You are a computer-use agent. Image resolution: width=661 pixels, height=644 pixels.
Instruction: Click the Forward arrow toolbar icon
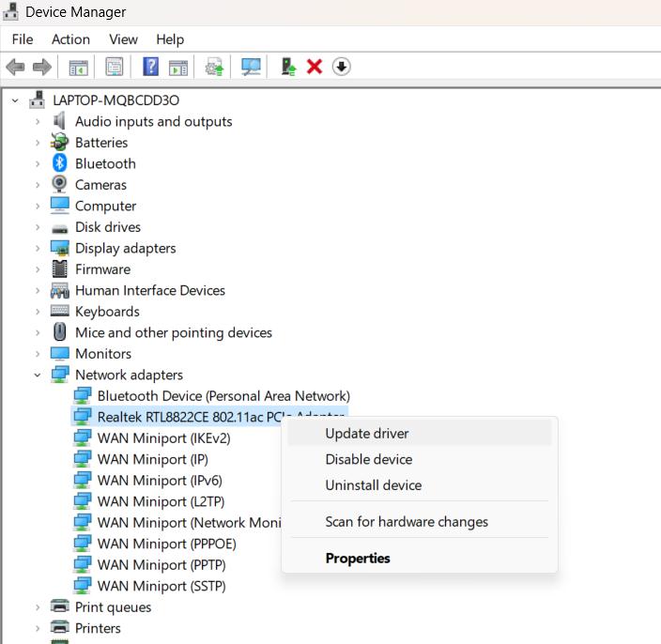(x=41, y=67)
